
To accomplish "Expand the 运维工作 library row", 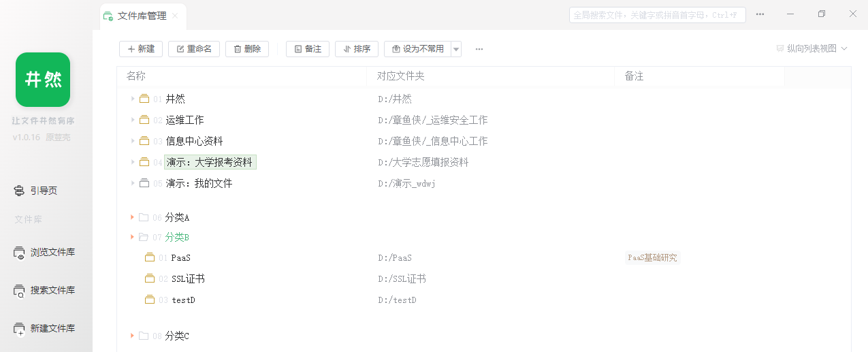I will (133, 120).
